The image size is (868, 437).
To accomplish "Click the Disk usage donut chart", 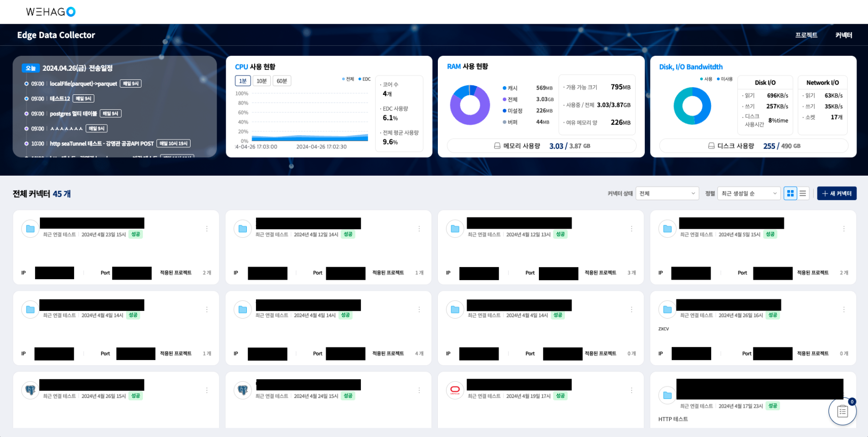I will click(692, 106).
